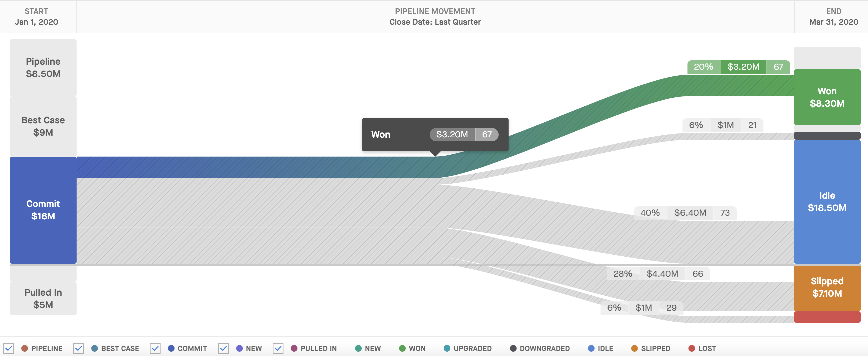Image resolution: width=868 pixels, height=356 pixels.
Task: Click the Pulled In legend color dot
Action: tap(294, 348)
